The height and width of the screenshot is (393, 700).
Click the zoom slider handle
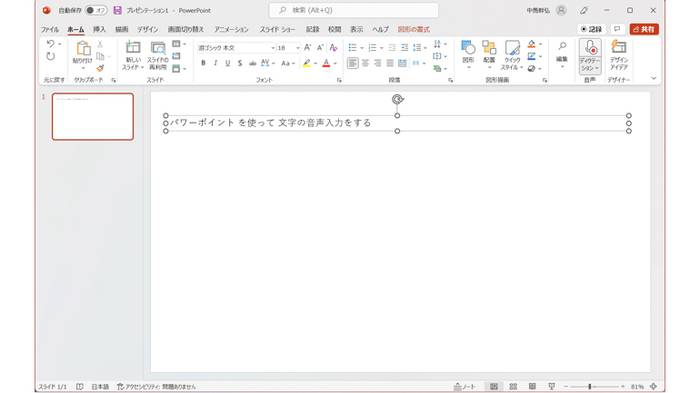pos(590,387)
